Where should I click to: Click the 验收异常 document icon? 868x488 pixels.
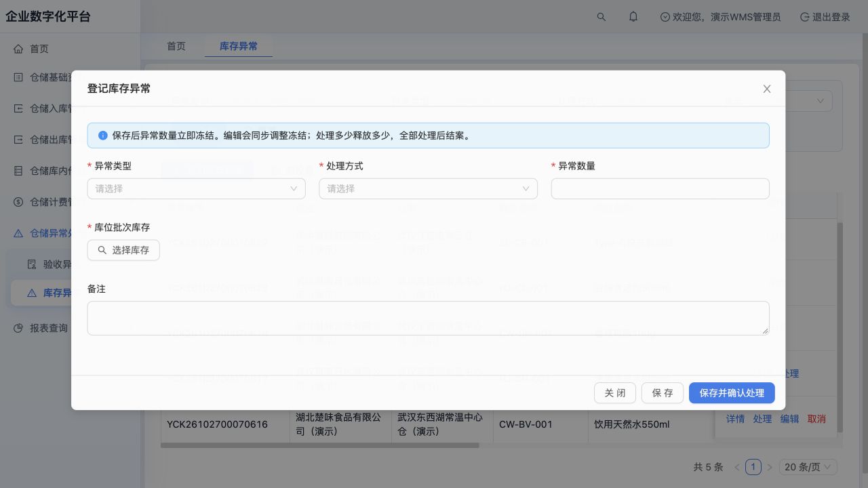(32, 264)
